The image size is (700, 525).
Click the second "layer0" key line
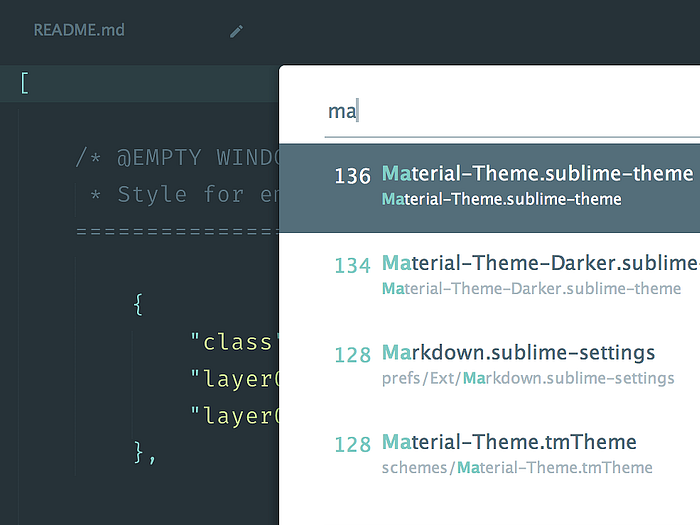234,416
